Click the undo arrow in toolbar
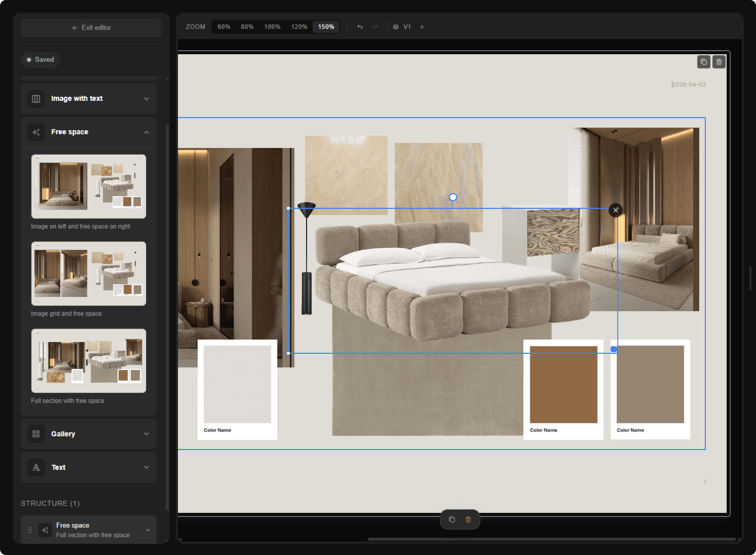The image size is (756, 555). click(360, 27)
